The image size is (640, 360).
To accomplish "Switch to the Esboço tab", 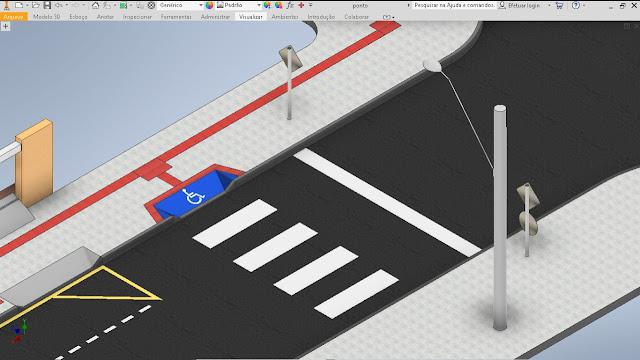I will (x=78, y=17).
